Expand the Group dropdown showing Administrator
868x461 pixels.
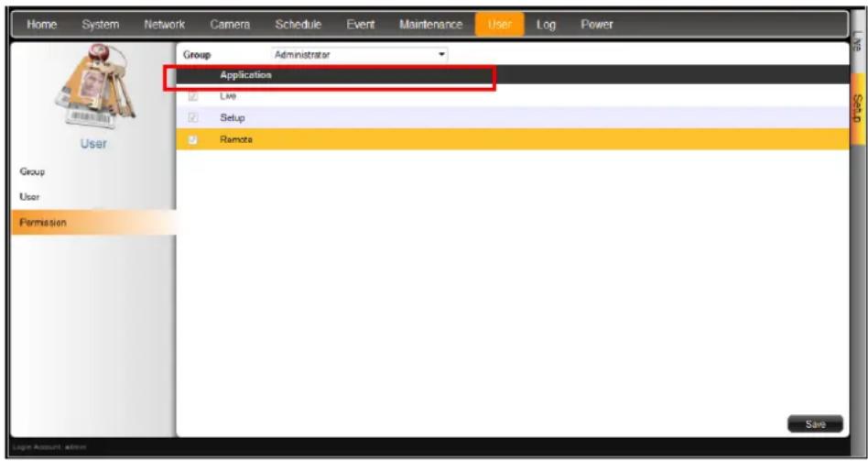point(360,55)
